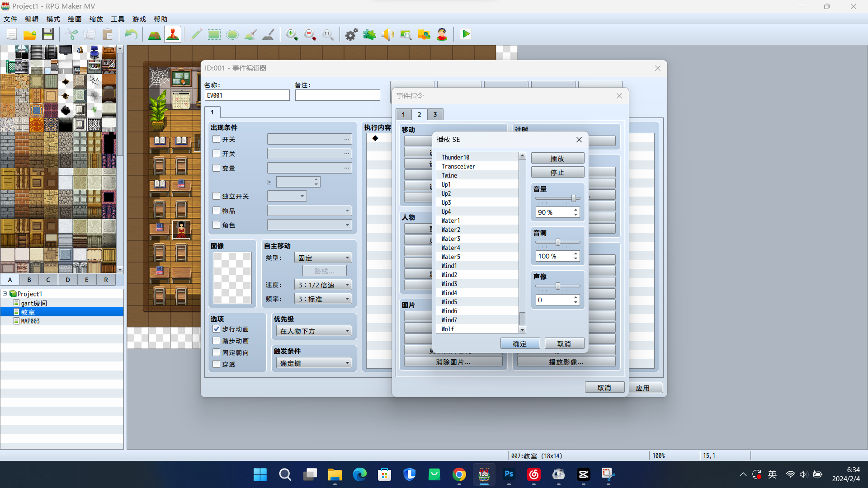
Task: Click the 播放 button in SE dialog
Action: [x=557, y=159]
